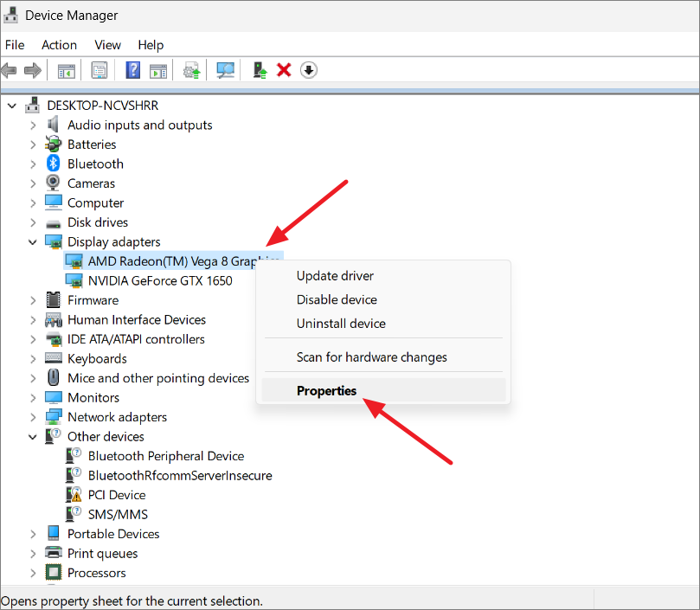Select the SMS/MMS device entry
Viewport: 700px width, 610px height.
[x=118, y=515]
